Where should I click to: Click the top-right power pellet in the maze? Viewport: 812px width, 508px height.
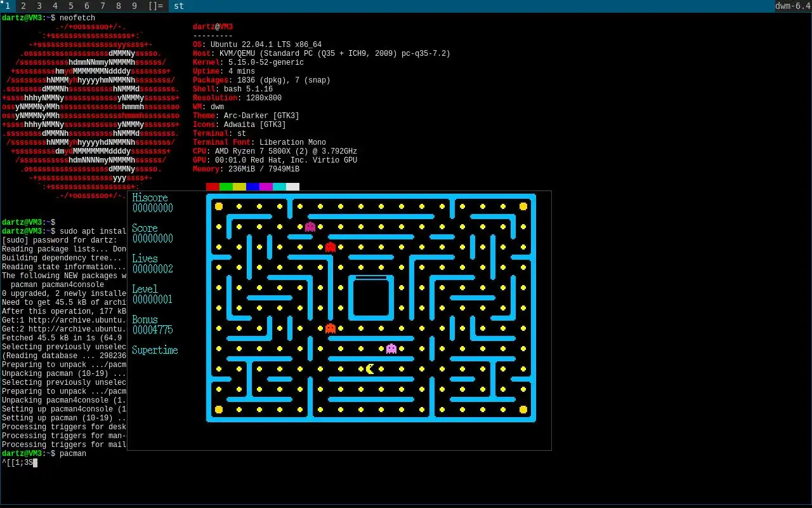click(523, 206)
